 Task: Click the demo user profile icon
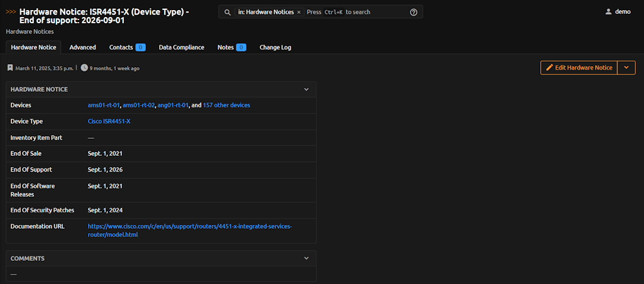point(608,12)
